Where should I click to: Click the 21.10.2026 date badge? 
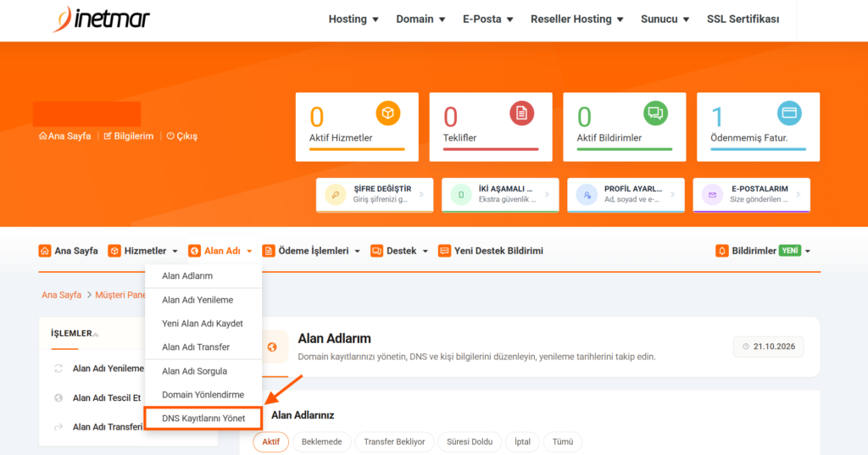tap(768, 347)
